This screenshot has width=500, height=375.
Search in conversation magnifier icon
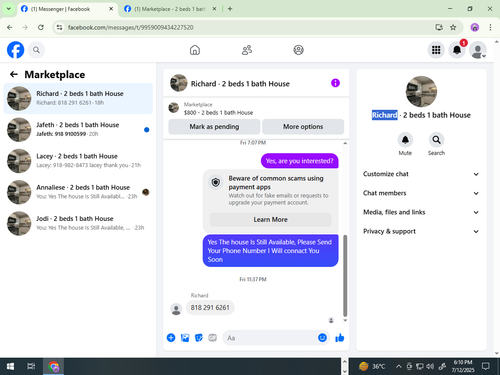(x=436, y=140)
